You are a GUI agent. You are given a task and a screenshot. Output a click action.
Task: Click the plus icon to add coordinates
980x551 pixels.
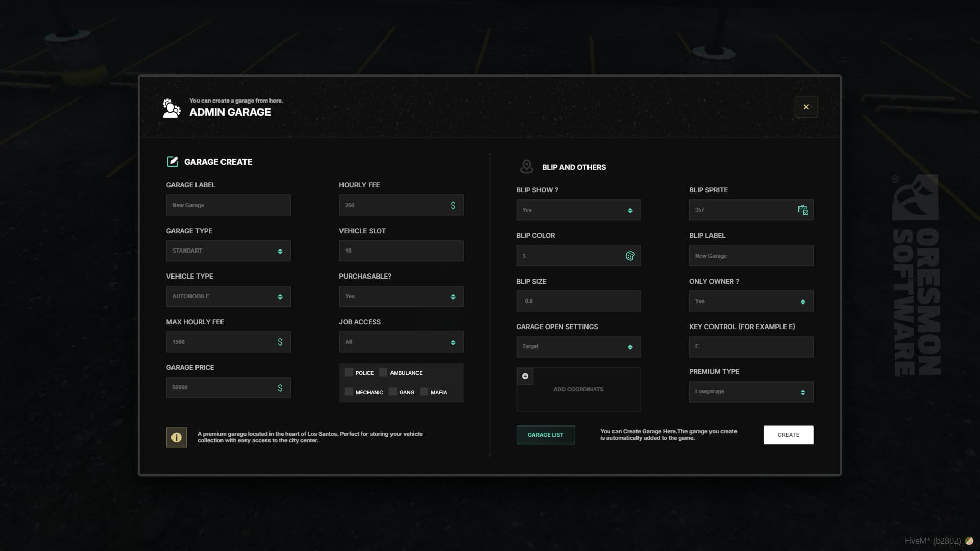pyautogui.click(x=525, y=377)
